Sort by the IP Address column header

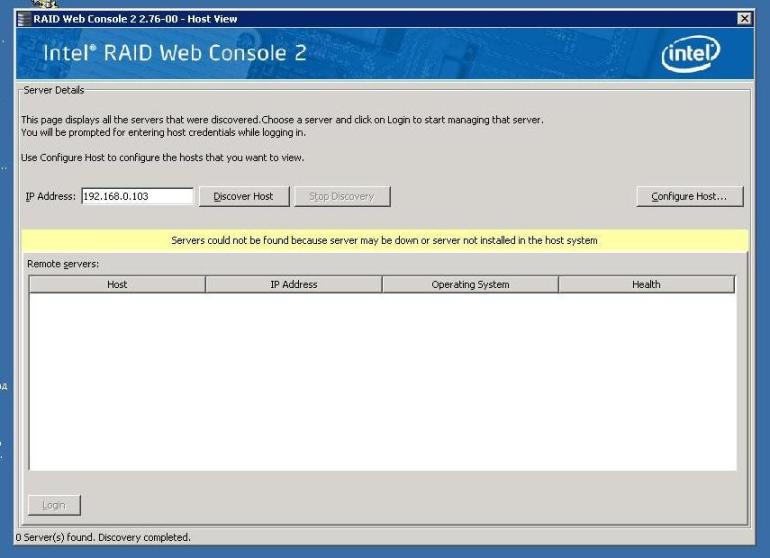tap(294, 284)
